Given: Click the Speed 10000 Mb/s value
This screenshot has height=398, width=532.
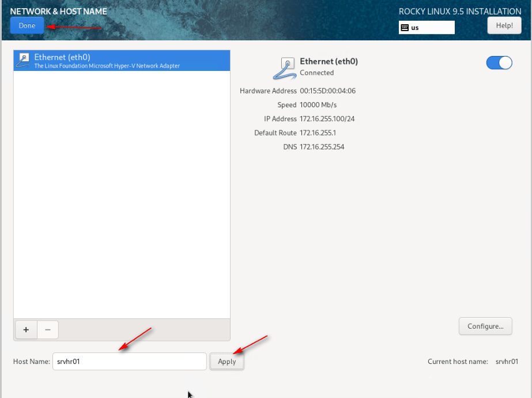Looking at the screenshot, I should (x=318, y=105).
